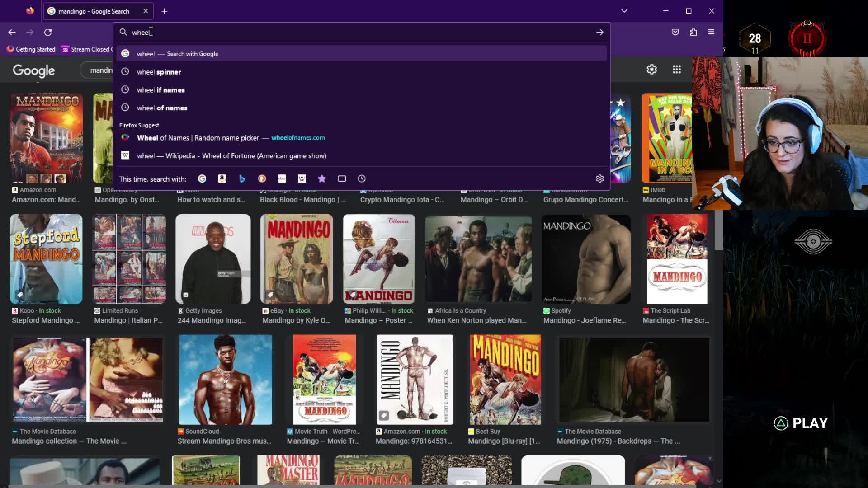Open the wheelofnames.com Firefox Suggest result
This screenshot has height=488, width=868.
(x=361, y=138)
